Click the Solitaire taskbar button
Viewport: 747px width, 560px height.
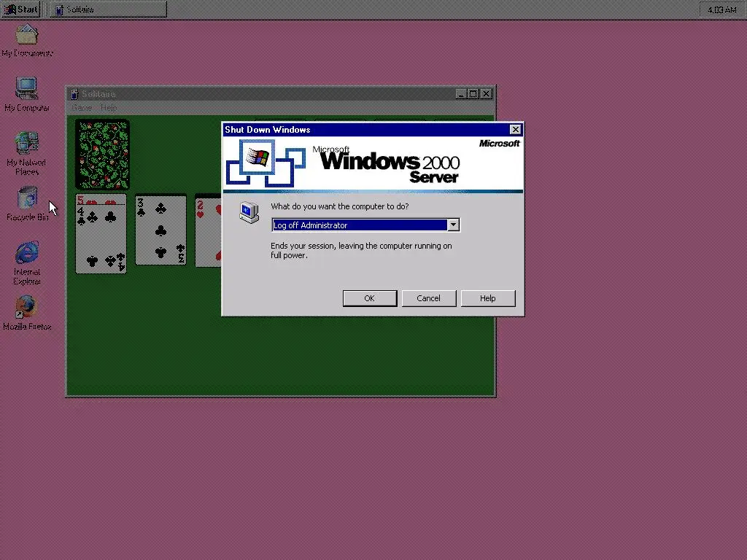(108, 9)
